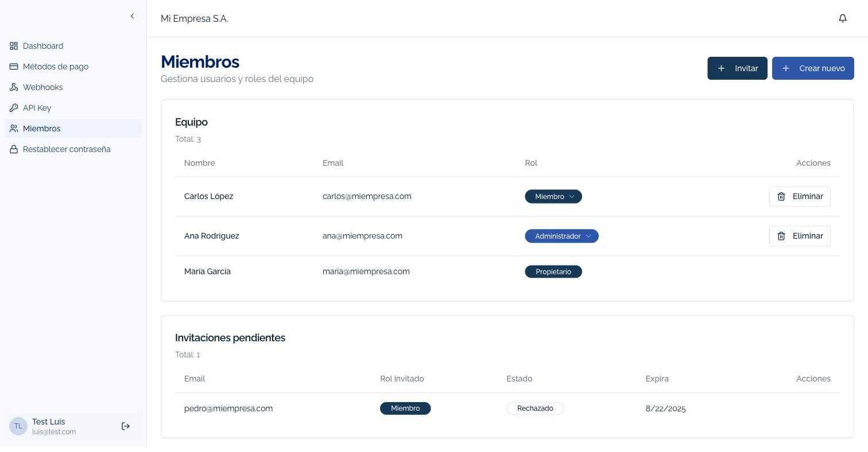Click the TL avatar circle
This screenshot has height=452, width=868.
click(18, 426)
